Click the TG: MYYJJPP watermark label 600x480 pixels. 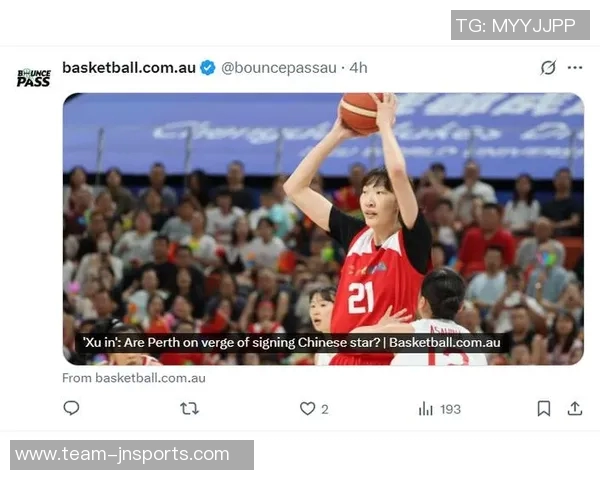520,25
